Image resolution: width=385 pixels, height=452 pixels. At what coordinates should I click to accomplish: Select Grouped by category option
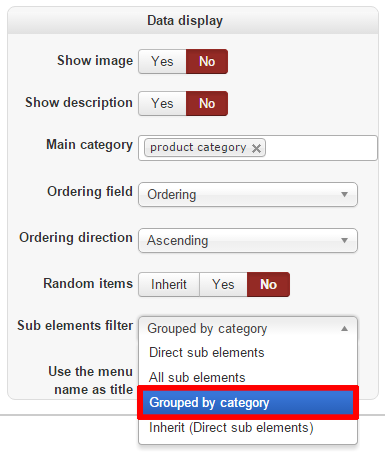coord(248,403)
